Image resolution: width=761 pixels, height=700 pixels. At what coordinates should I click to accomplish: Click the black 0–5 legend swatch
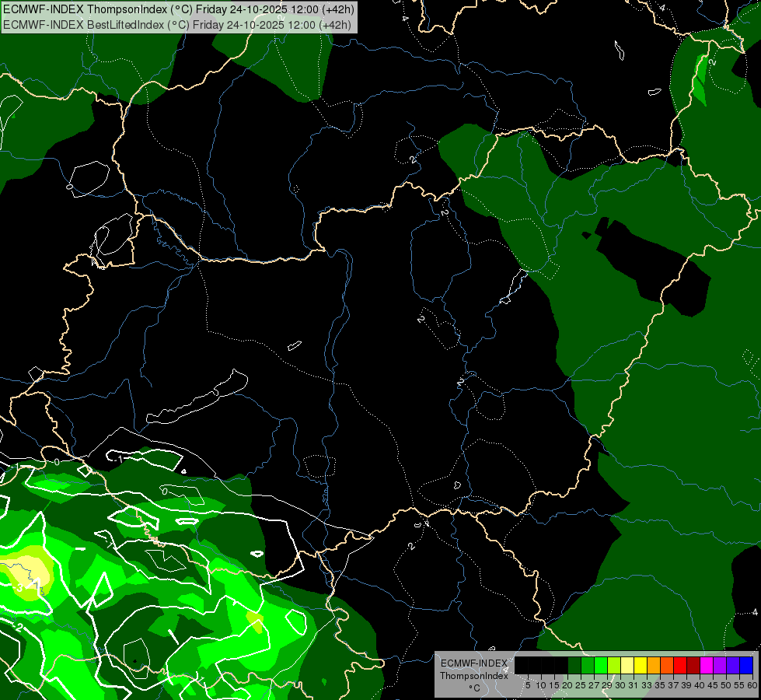click(521, 665)
